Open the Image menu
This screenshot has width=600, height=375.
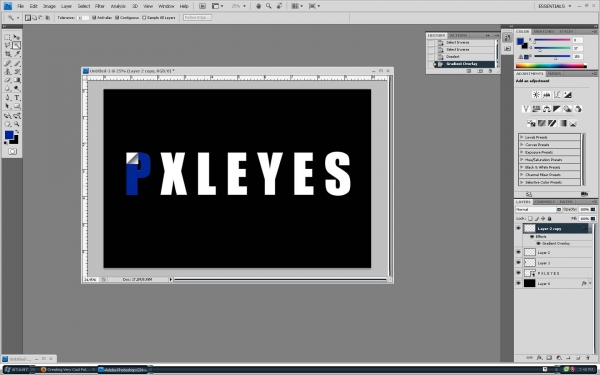49,6
